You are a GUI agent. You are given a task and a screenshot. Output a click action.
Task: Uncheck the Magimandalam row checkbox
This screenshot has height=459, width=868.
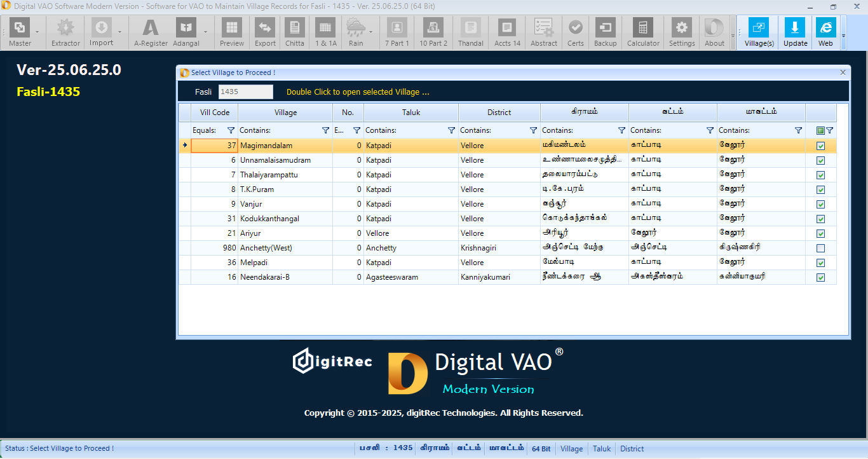(820, 146)
